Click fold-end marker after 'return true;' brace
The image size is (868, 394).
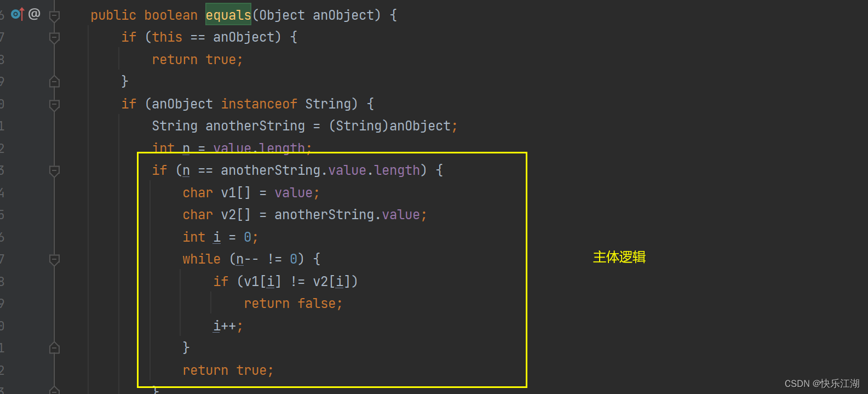tap(54, 82)
